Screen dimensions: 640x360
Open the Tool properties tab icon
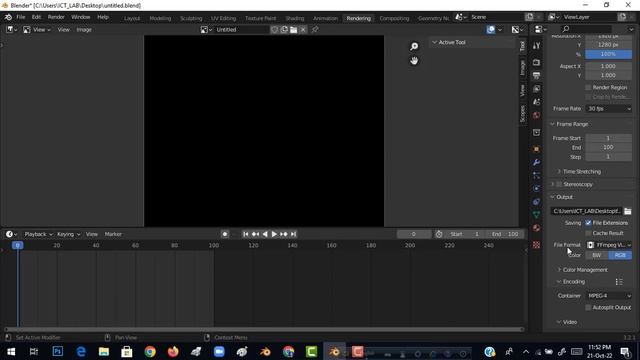536,46
